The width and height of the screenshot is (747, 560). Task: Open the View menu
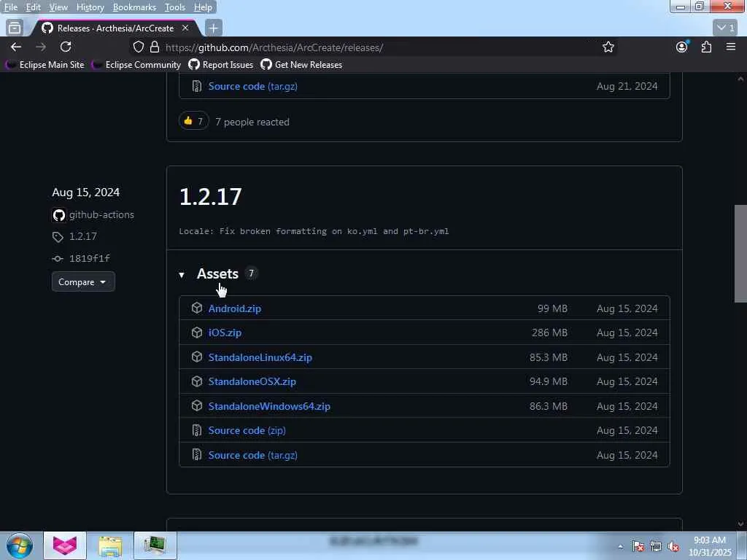click(x=58, y=7)
